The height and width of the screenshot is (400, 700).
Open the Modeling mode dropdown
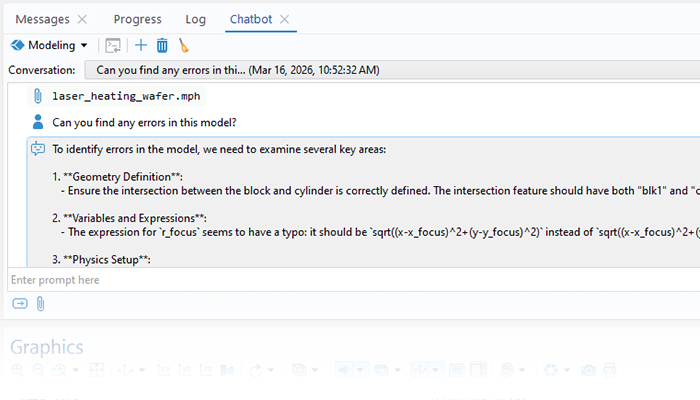coord(49,45)
